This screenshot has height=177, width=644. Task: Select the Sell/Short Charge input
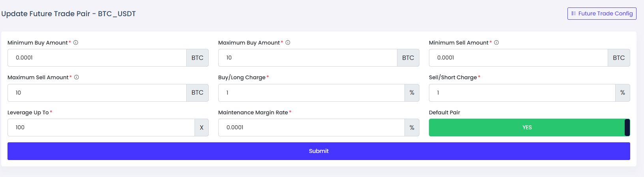(522, 93)
